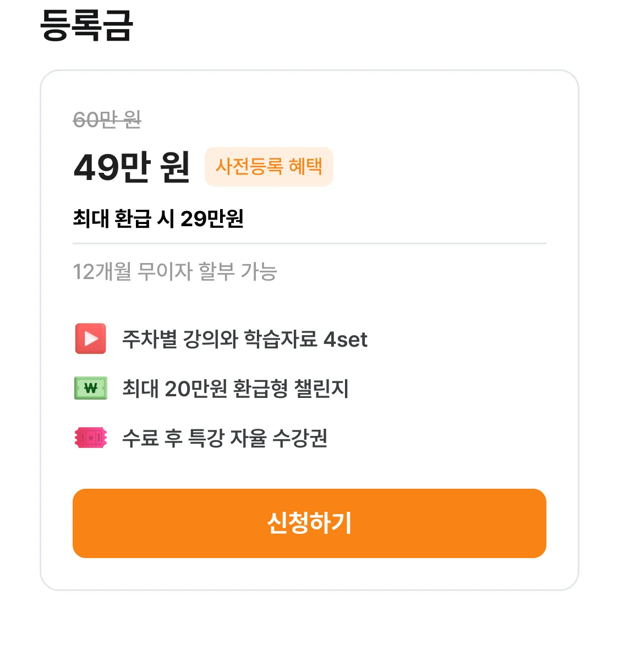Viewport: 619px width, 672px height.
Task: Click the bold 49만 원 price
Action: (x=132, y=167)
